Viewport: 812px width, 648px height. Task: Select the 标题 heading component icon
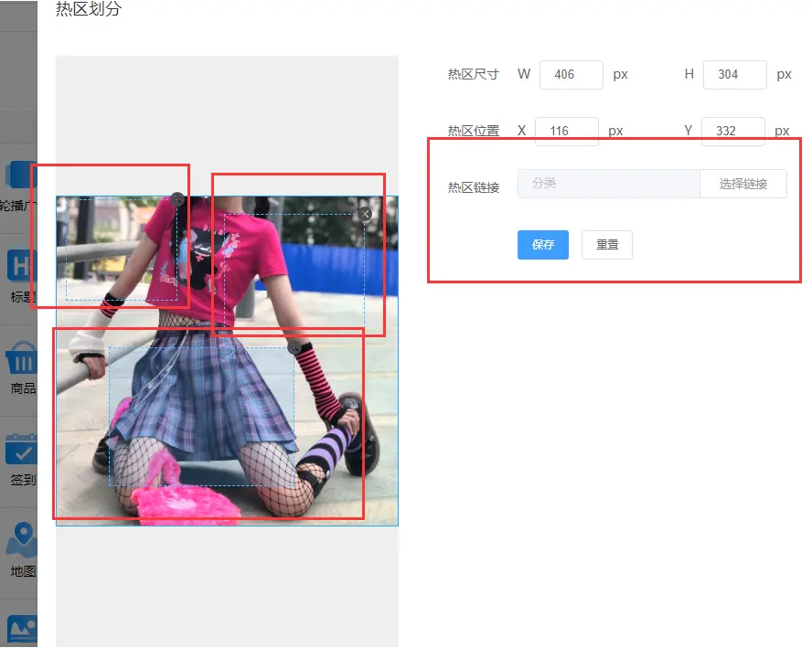coord(22,266)
